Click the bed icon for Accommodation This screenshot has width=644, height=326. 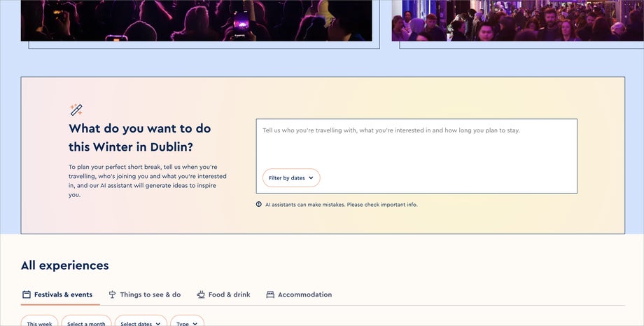270,294
